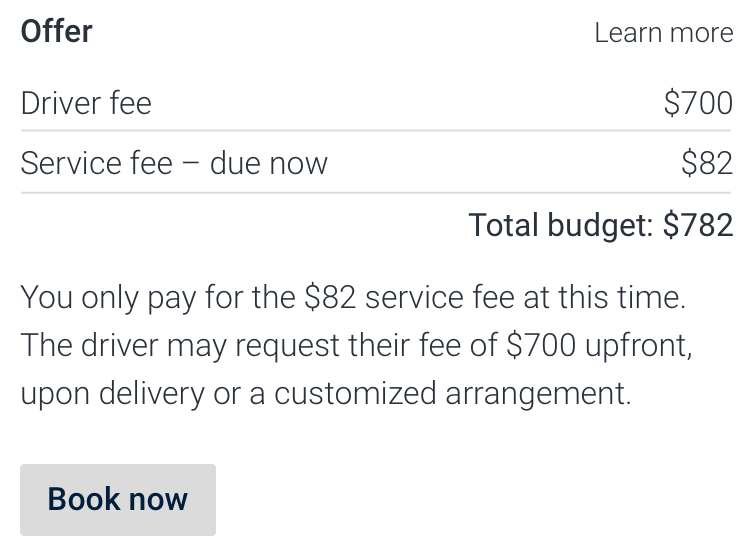Click the $782 total amount
This screenshot has width=748, height=555.
698,225
